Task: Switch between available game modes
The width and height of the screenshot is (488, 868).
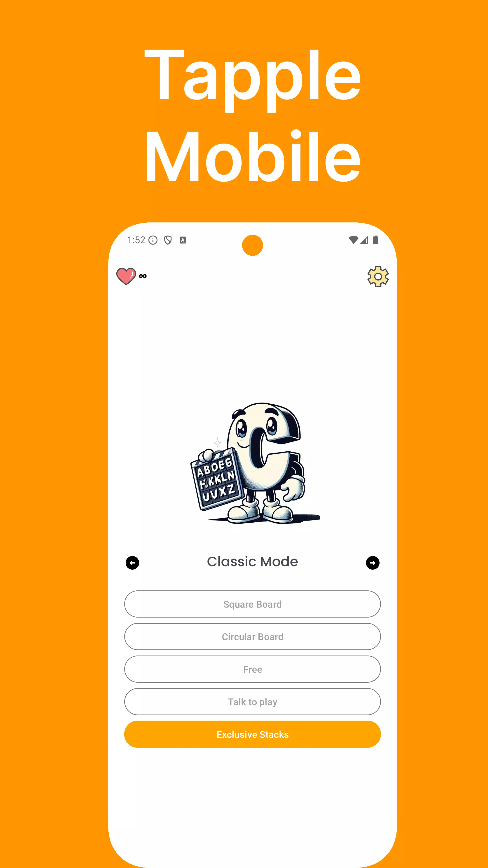Action: click(372, 562)
